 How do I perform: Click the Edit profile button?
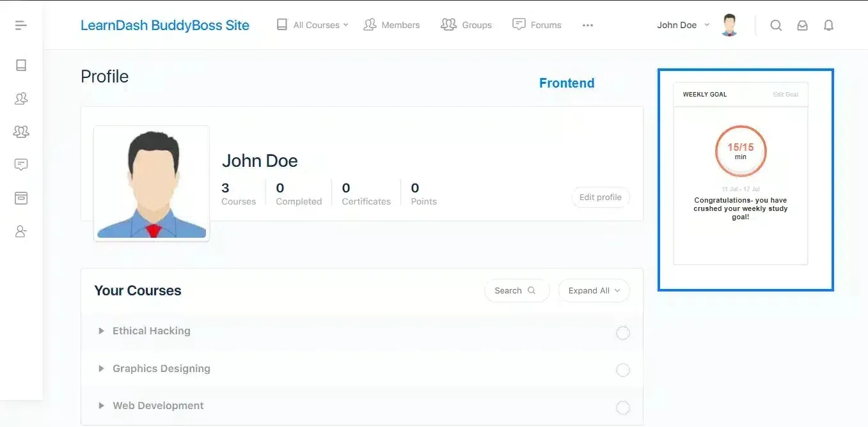pyautogui.click(x=600, y=197)
